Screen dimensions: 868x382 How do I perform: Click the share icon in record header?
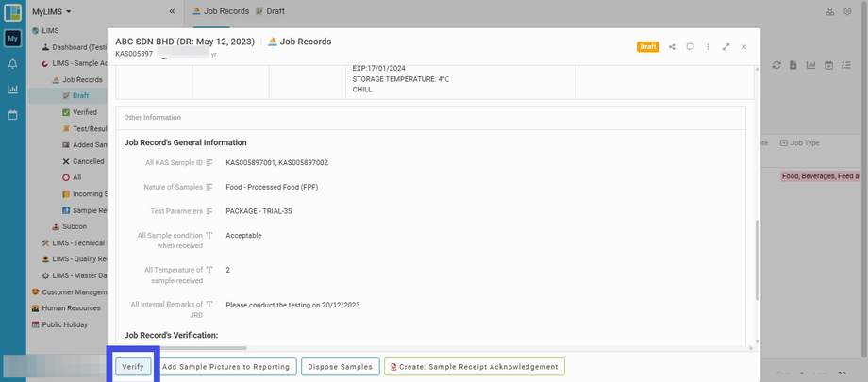tap(672, 47)
